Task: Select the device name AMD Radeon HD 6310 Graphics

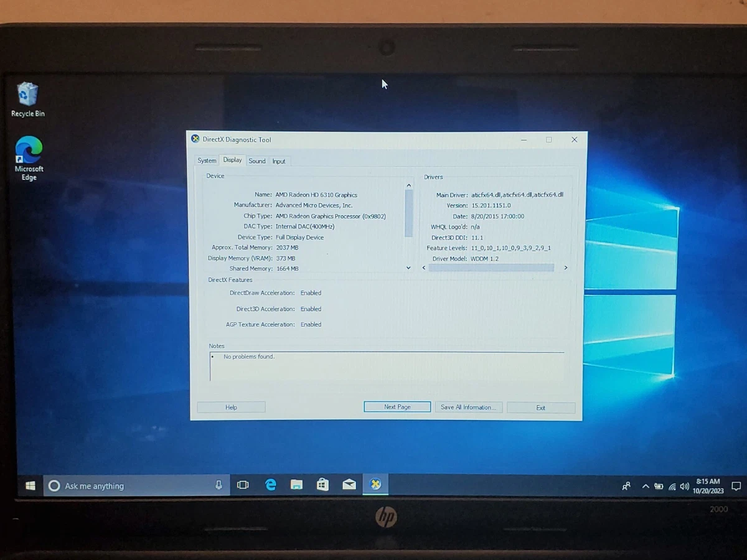Action: [x=316, y=195]
